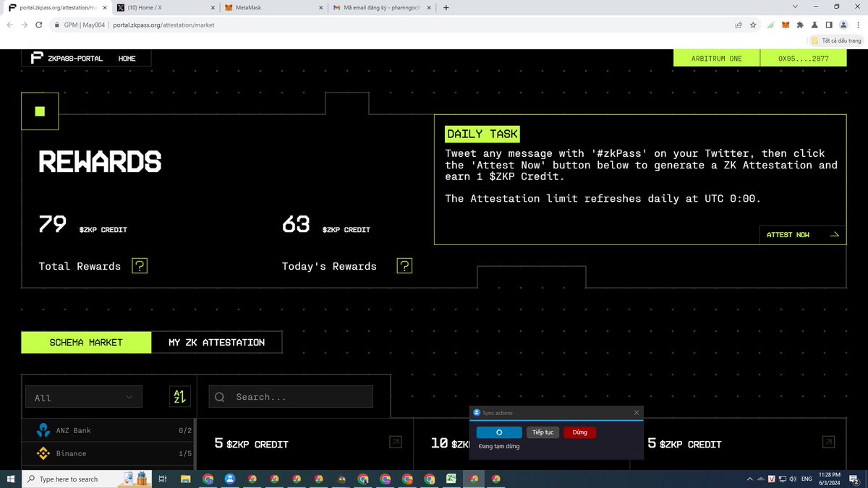This screenshot has width=868, height=488.
Task: Click the Attest Now button
Action: coord(802,234)
